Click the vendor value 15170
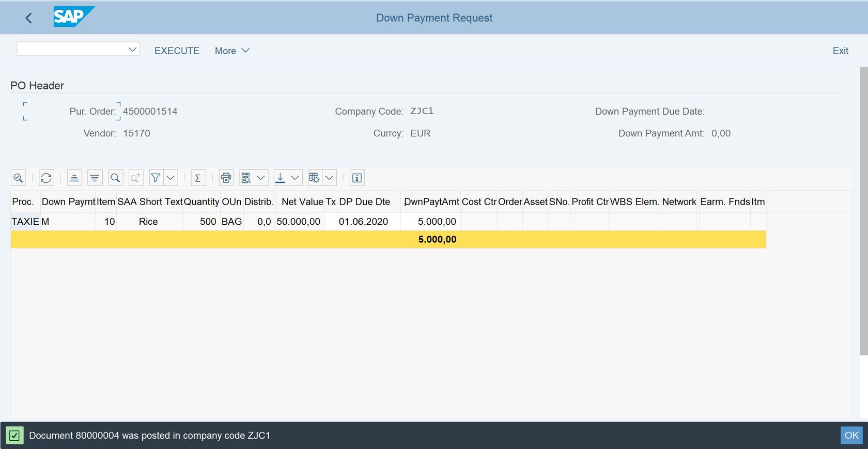 tap(136, 133)
